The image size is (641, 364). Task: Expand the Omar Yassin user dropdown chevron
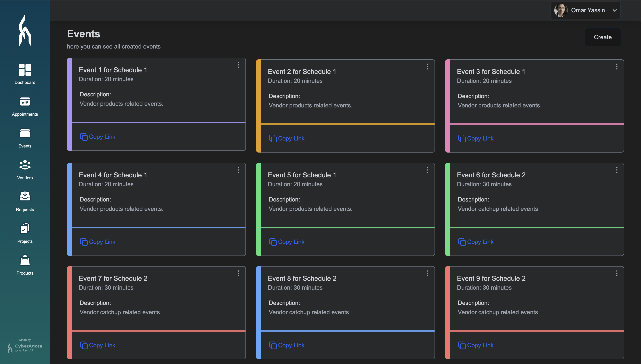(615, 10)
